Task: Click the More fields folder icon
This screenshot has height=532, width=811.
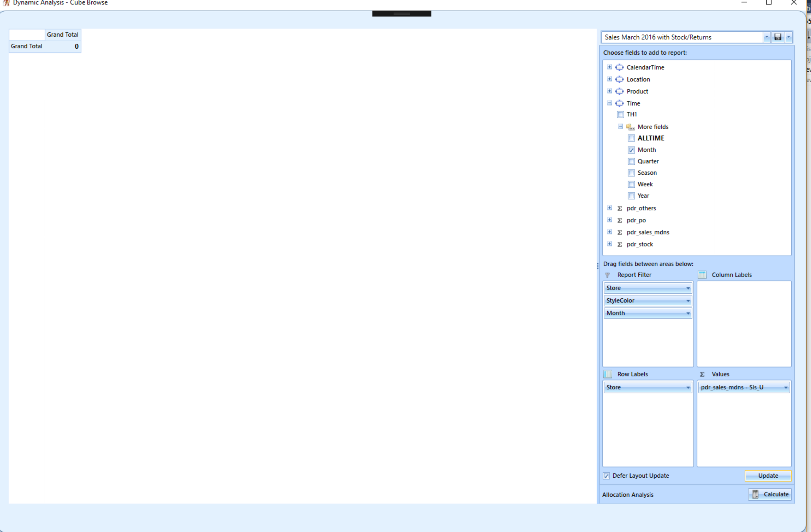Action: coord(630,127)
